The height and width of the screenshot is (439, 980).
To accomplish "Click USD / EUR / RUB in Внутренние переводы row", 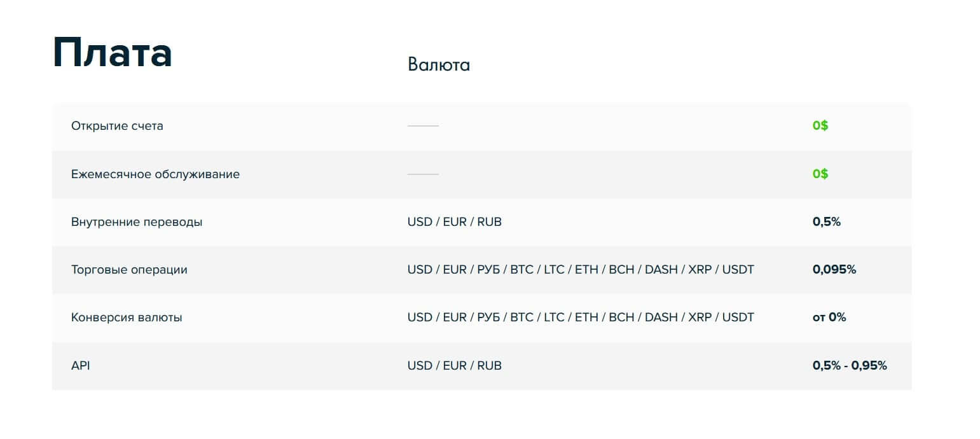I will (454, 222).
